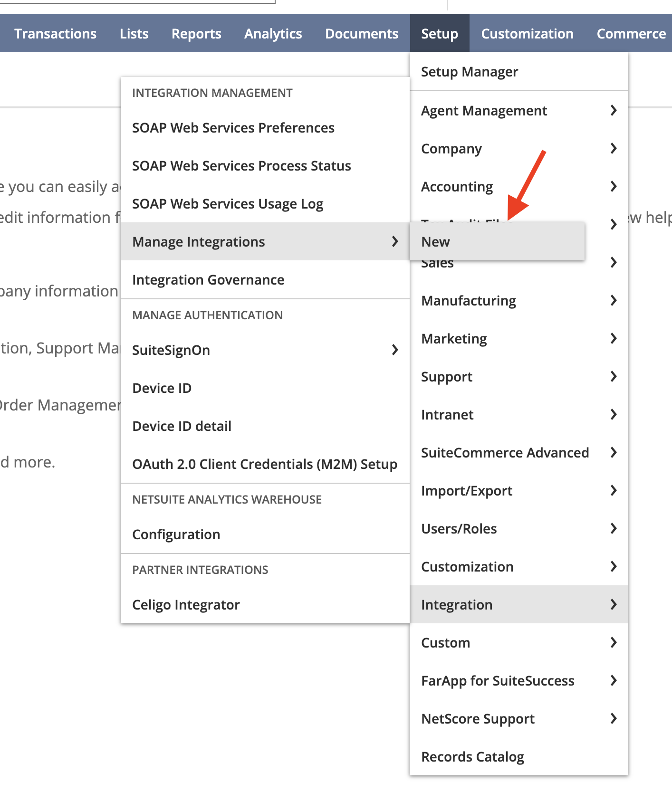Open the Commerce menu

coord(631,34)
